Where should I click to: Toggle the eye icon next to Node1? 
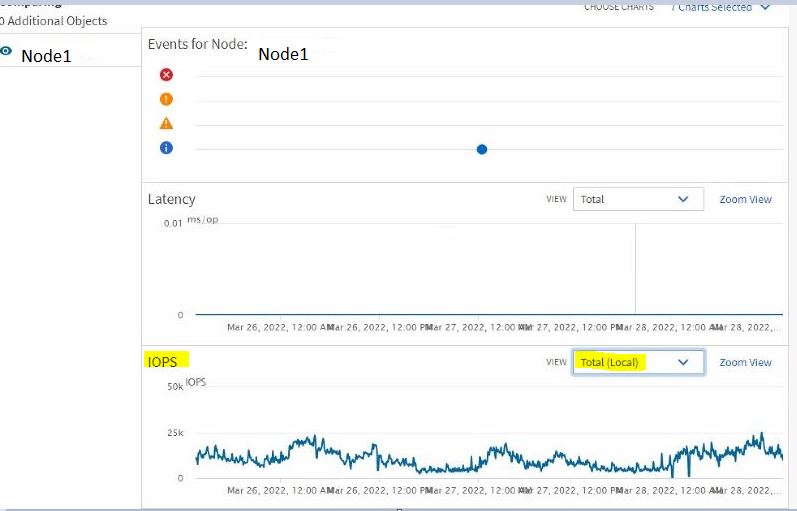click(7, 52)
